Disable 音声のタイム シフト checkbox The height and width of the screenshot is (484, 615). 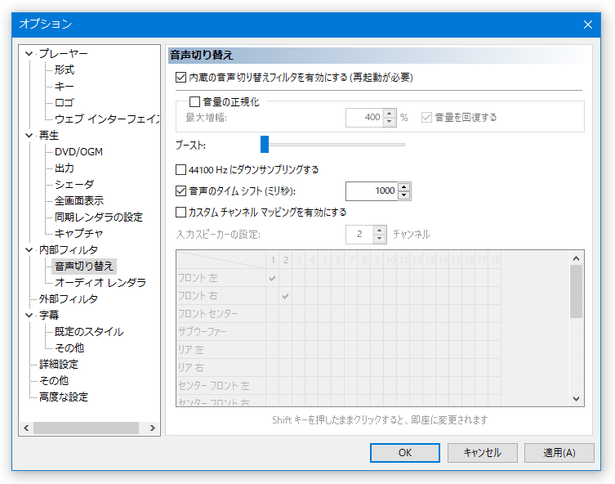pyautogui.click(x=180, y=191)
